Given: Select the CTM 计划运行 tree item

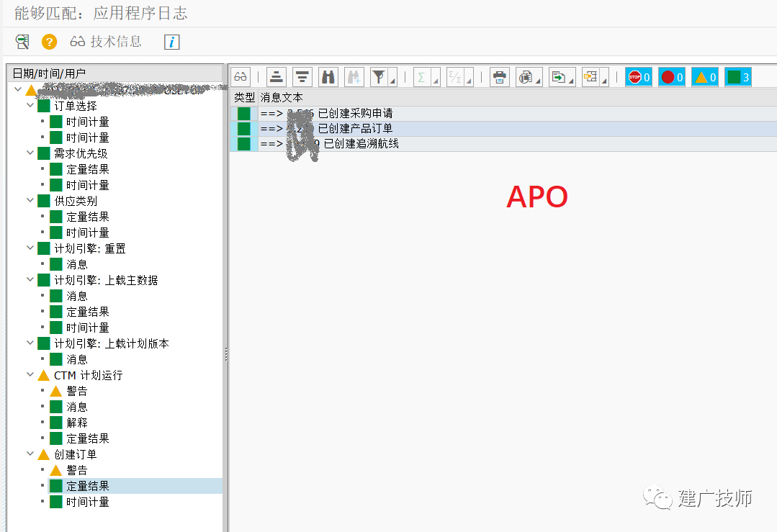Looking at the screenshot, I should 88,376.
